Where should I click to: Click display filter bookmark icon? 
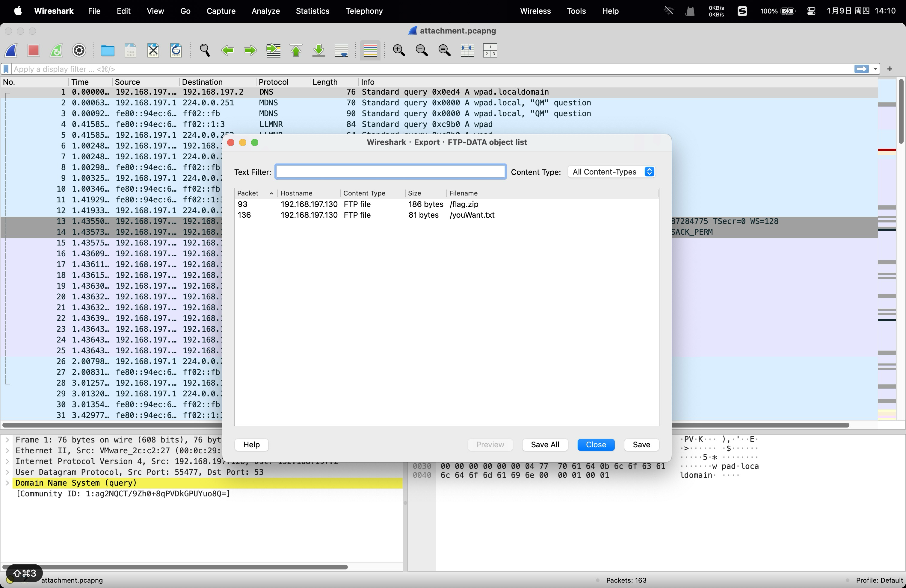pos(6,69)
